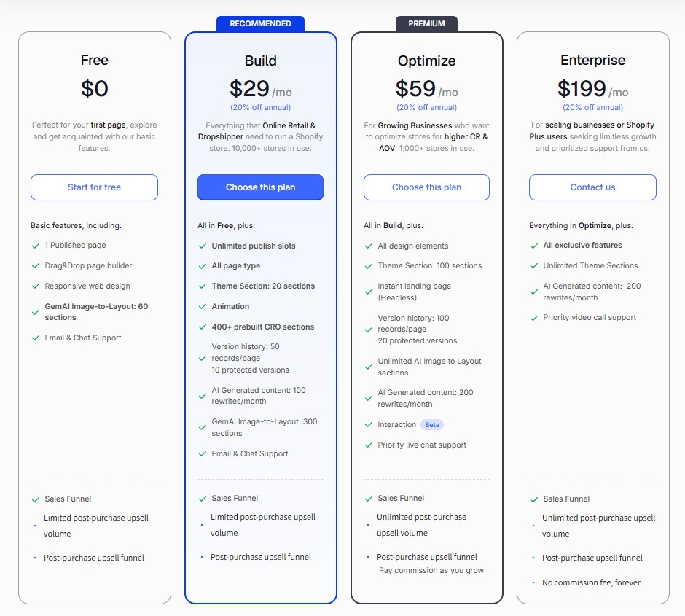Click the RECOMMENDED badge tab
Image resolution: width=685 pixels, height=616 pixels.
(260, 23)
